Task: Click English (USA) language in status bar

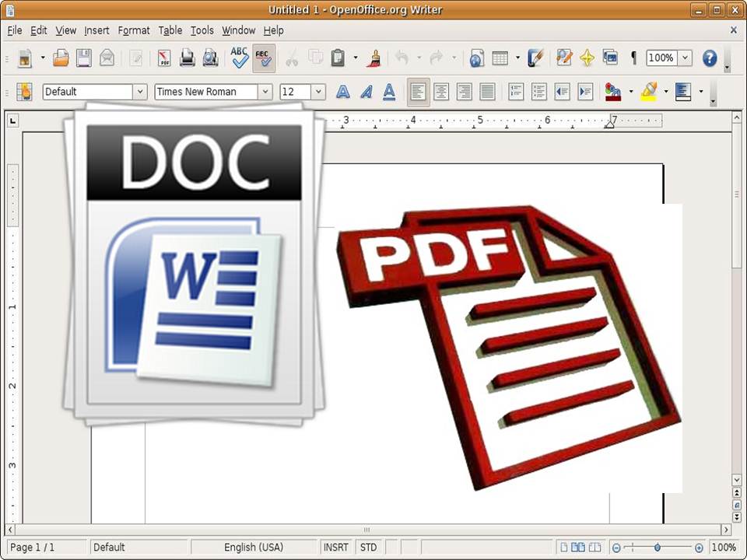Action: 254,548
